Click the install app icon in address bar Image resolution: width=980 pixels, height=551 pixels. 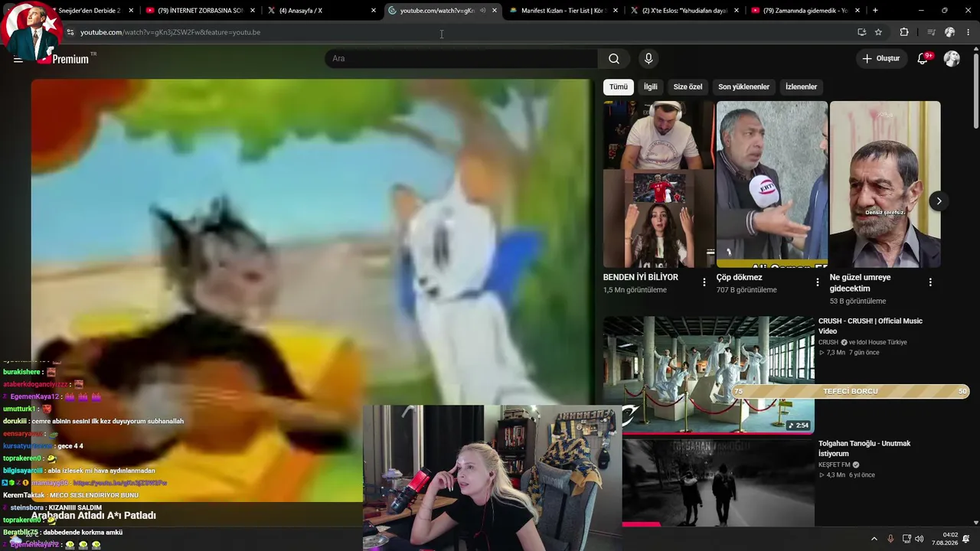(x=861, y=32)
